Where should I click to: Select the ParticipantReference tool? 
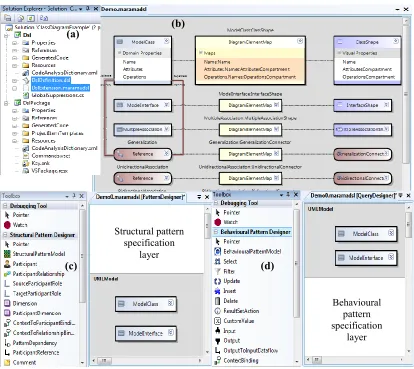click(32, 353)
